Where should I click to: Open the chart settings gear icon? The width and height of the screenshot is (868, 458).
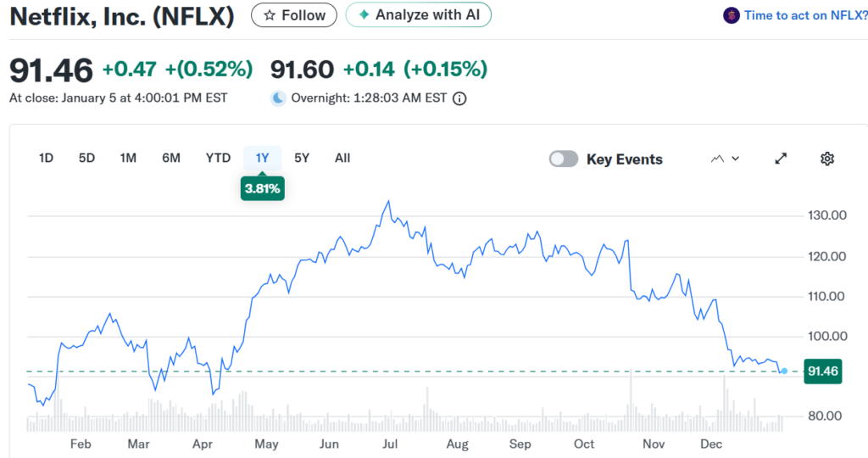pos(827,159)
